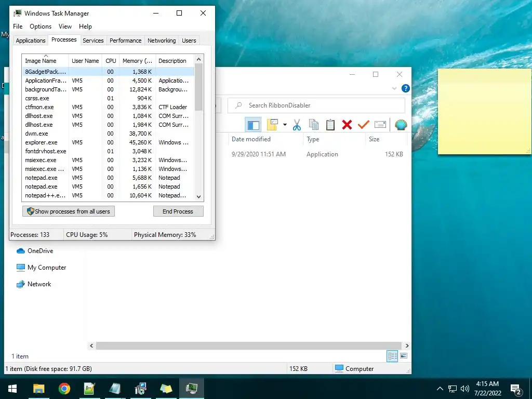Open Notepad taskbar icon
Screen dimensions: 532x399
point(115,389)
